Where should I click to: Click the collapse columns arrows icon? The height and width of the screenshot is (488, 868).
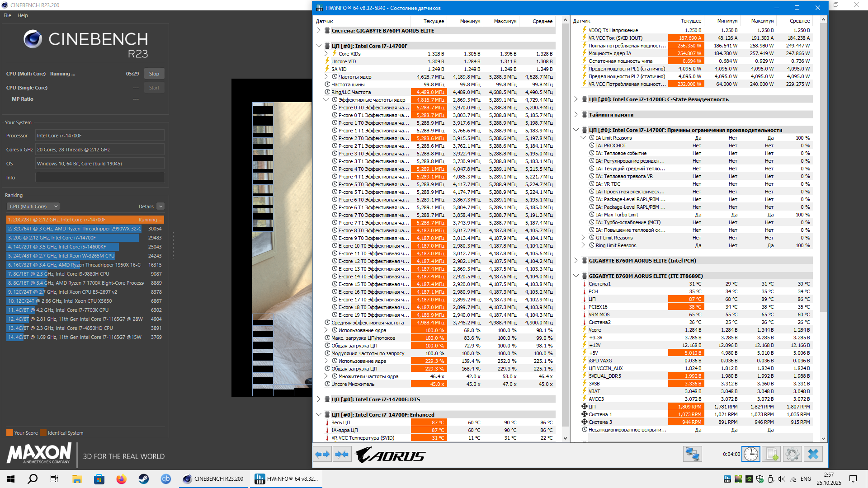[x=342, y=454]
